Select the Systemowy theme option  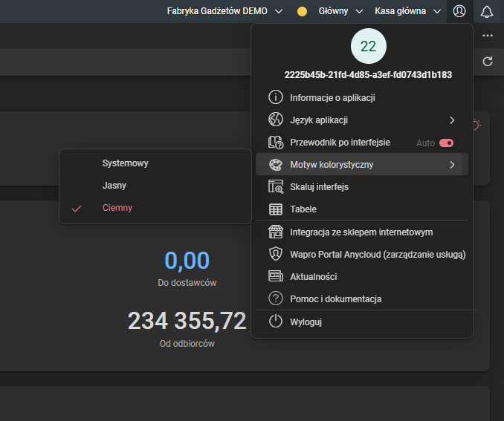tap(126, 163)
